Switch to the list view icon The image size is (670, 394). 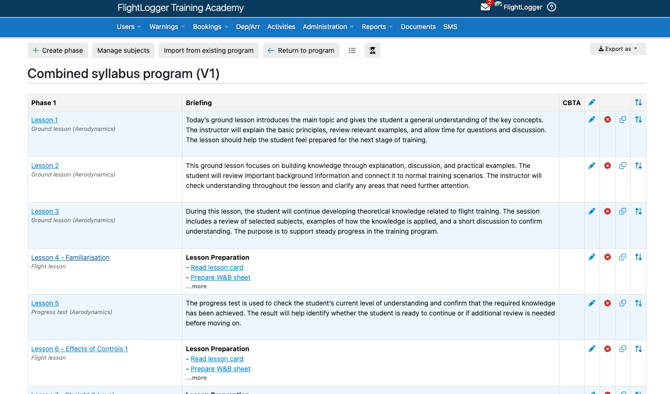pyautogui.click(x=352, y=50)
